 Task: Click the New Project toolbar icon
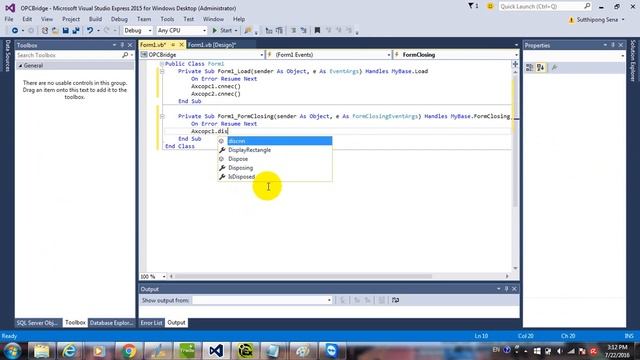pos(45,31)
